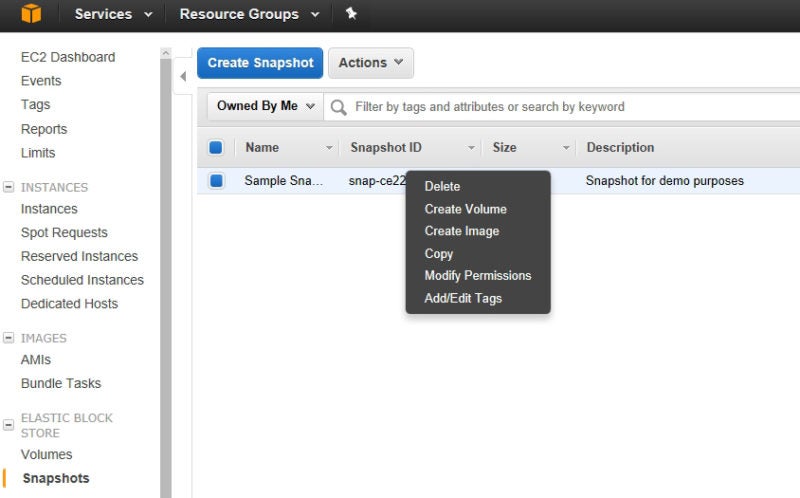
Task: Click the Create Snapshot button
Action: (260, 63)
